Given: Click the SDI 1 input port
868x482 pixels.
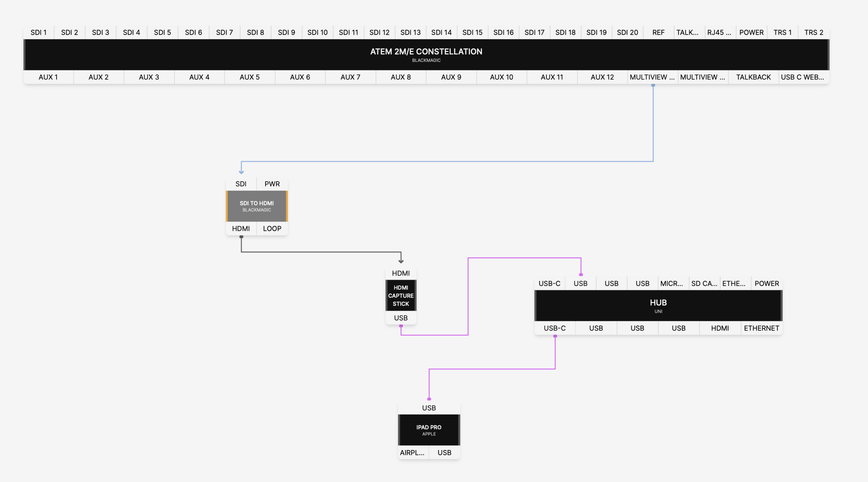Looking at the screenshot, I should (38, 32).
